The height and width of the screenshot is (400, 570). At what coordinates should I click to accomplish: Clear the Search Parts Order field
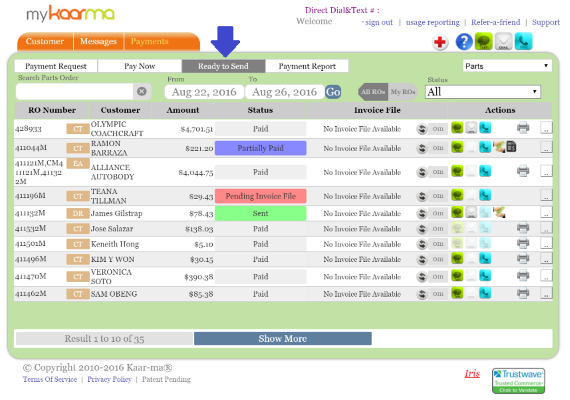click(x=142, y=91)
